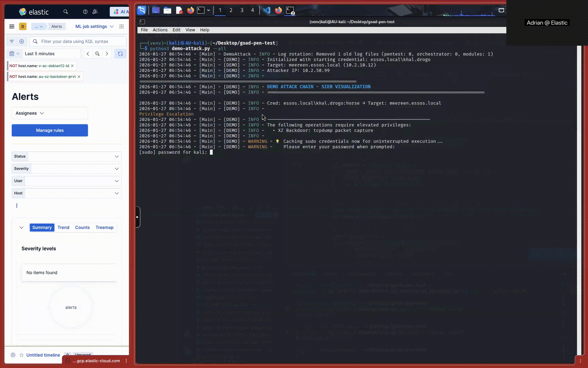The image size is (588, 368).
Task: Open the Last 5 minutes time range
Action: pos(51,54)
